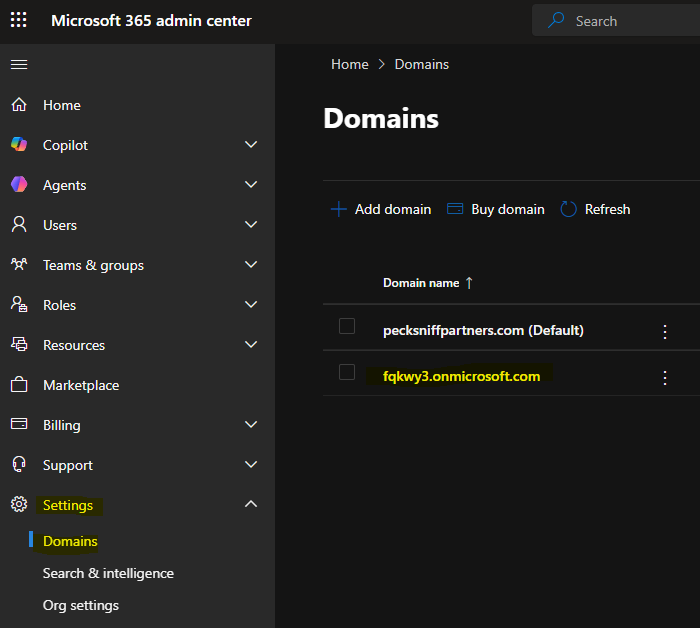Open the pecksniffpartners.com (Default) domain
Image resolution: width=700 pixels, height=628 pixels.
pyautogui.click(x=483, y=330)
